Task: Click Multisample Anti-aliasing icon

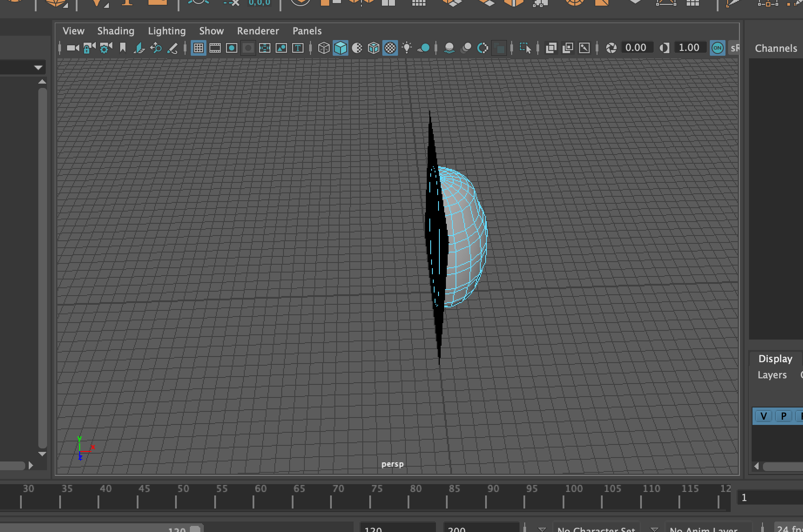Action: [x=482, y=48]
